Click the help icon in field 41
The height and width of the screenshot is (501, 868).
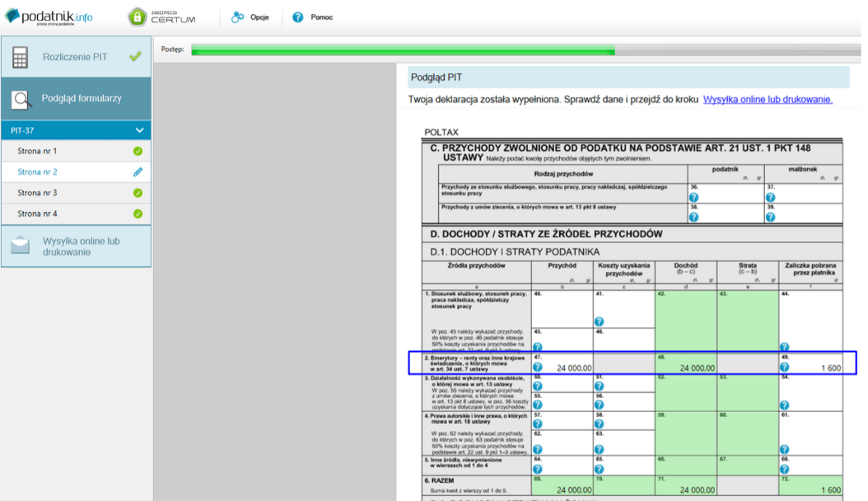[599, 321]
